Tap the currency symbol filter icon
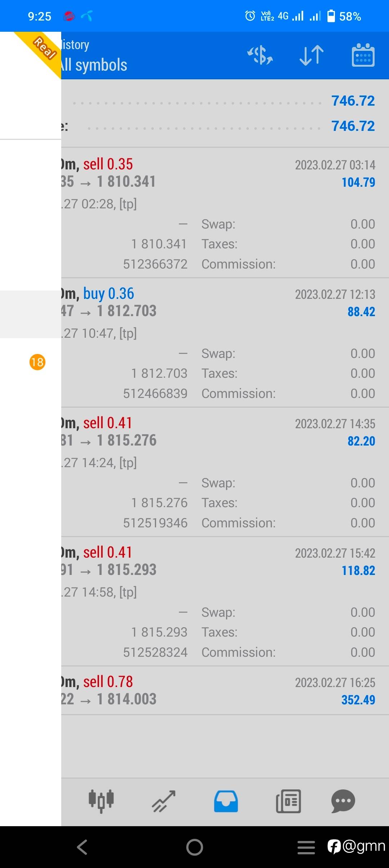This screenshot has height=868, width=389. click(x=260, y=55)
